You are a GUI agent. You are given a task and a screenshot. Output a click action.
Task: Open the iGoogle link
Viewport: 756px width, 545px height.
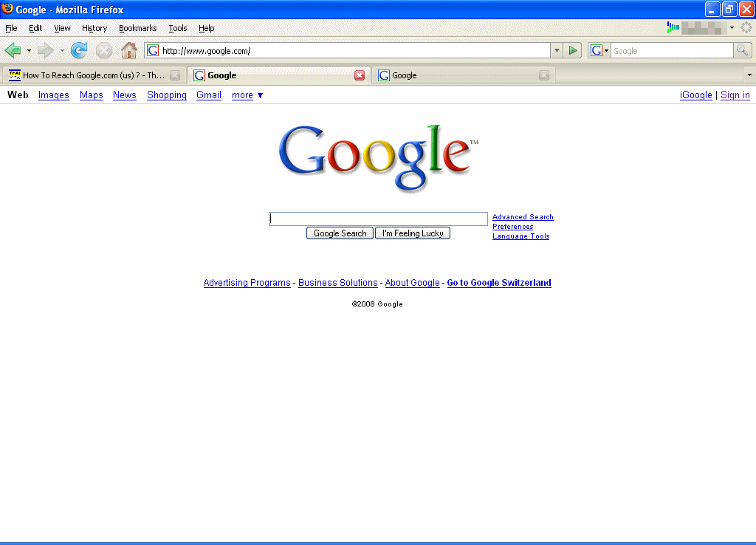click(x=695, y=95)
